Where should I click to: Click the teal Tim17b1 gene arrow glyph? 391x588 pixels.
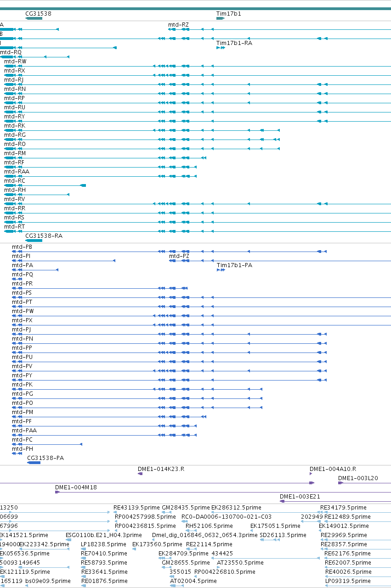tap(220, 18)
